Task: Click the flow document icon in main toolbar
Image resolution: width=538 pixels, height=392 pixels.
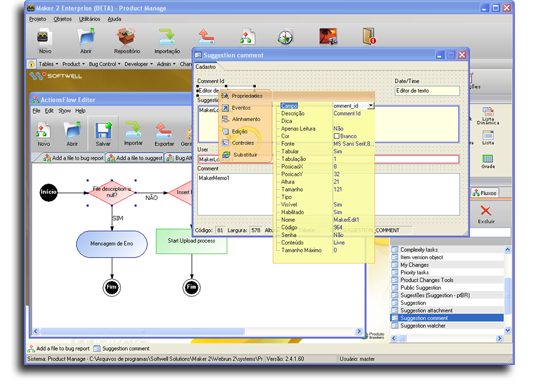Action: click(248, 37)
